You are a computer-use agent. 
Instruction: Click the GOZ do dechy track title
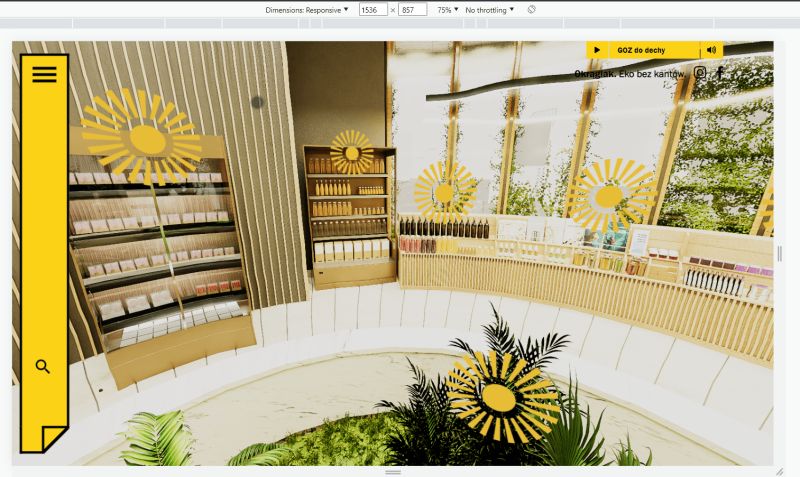click(641, 50)
